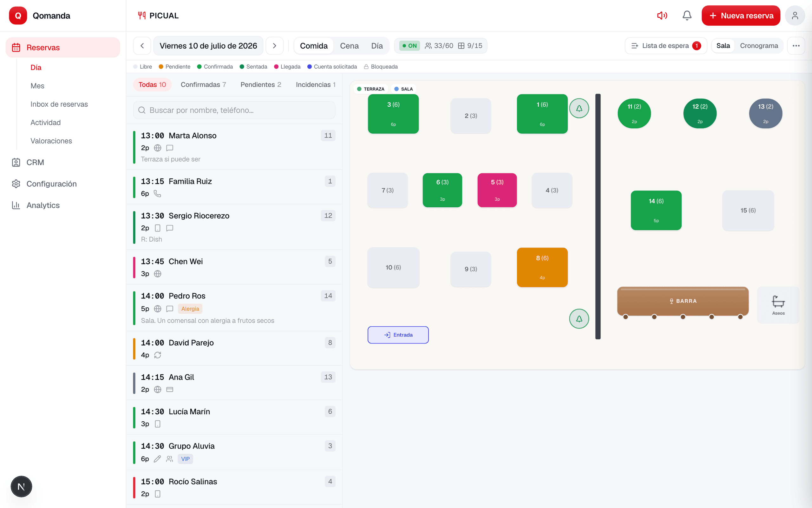Go to previous day arrow

[142, 46]
